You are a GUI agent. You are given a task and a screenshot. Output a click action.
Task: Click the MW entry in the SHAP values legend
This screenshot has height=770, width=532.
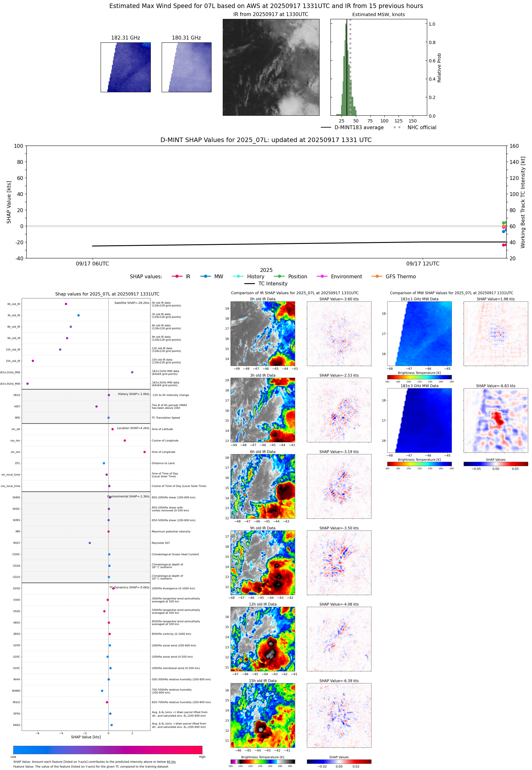(x=212, y=277)
